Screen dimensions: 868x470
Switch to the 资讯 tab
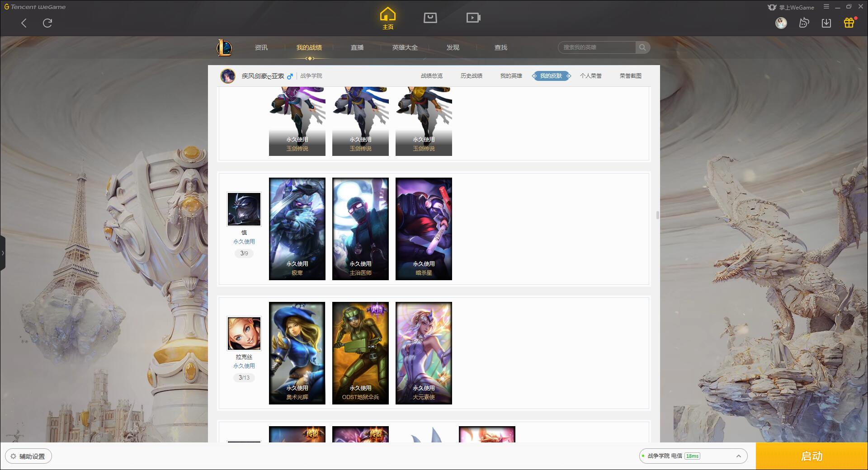coord(261,47)
